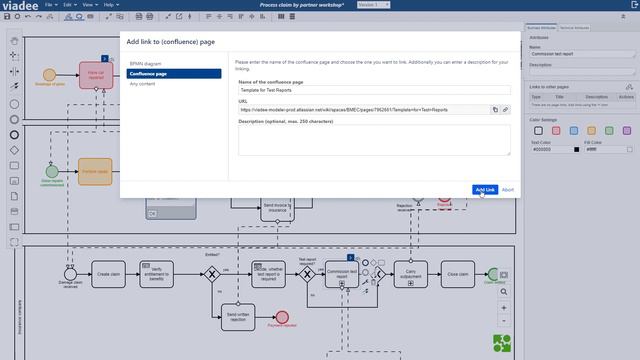
Task: Click the Save icon in the toolbar
Action: point(7,17)
